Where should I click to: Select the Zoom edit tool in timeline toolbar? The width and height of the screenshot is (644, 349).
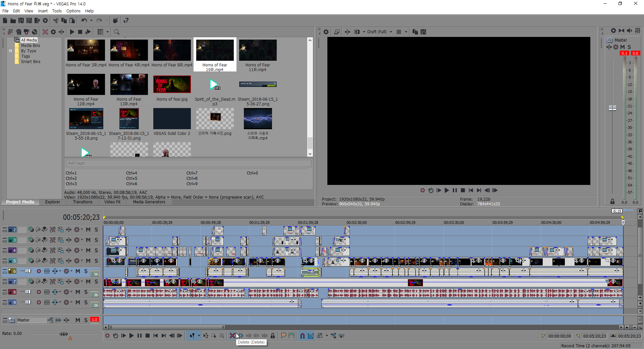tap(222, 336)
